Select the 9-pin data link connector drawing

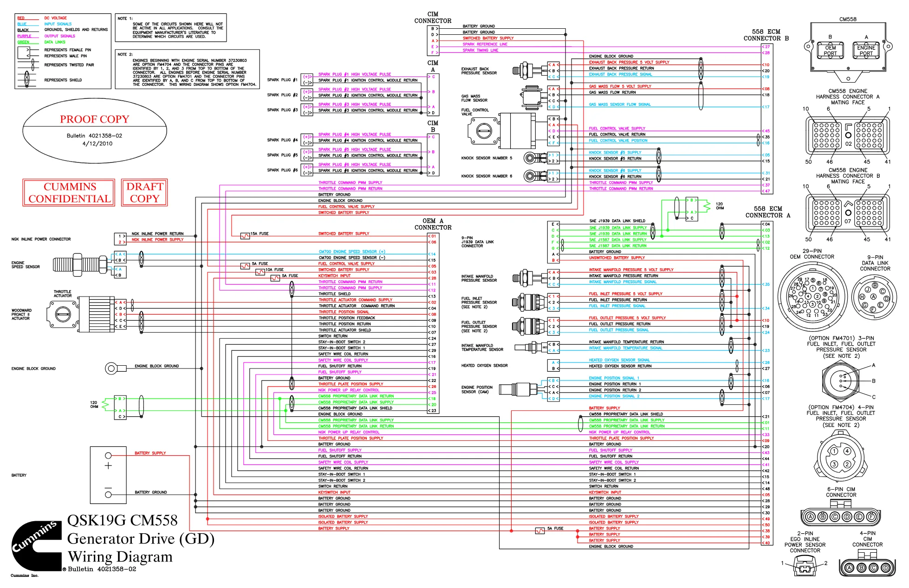pyautogui.click(x=875, y=296)
